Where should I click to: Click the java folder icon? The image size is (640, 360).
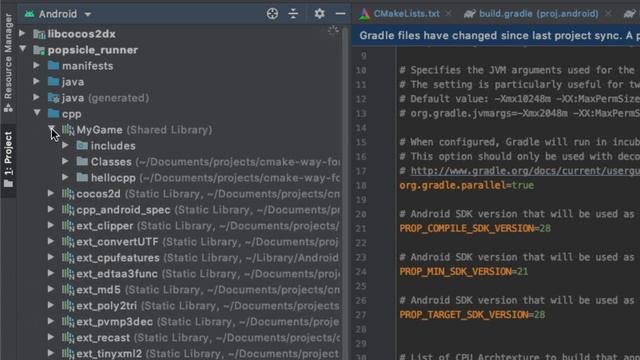[53, 81]
